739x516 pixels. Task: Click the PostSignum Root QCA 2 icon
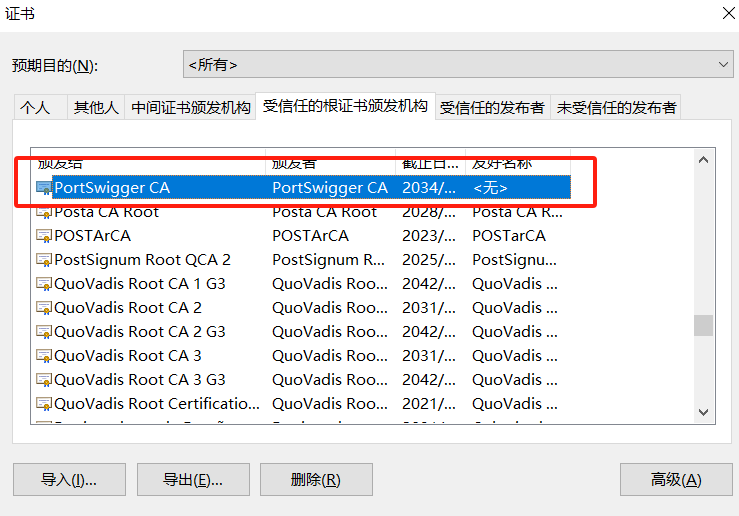click(x=44, y=260)
